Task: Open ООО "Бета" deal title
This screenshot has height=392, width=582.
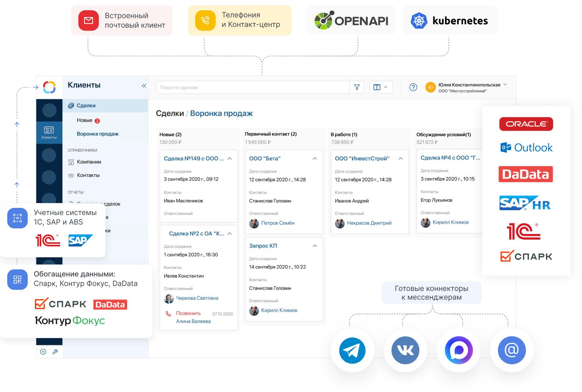Action: (x=265, y=158)
